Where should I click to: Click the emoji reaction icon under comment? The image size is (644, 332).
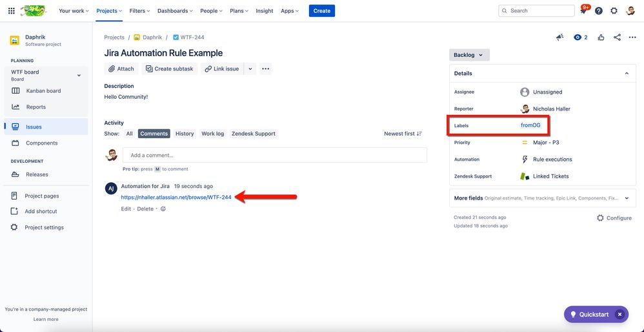[163, 209]
